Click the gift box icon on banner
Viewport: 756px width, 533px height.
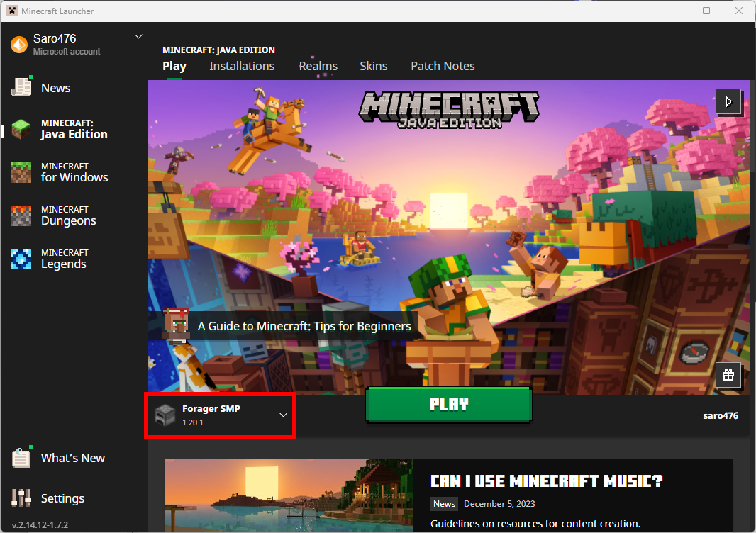[x=728, y=374]
